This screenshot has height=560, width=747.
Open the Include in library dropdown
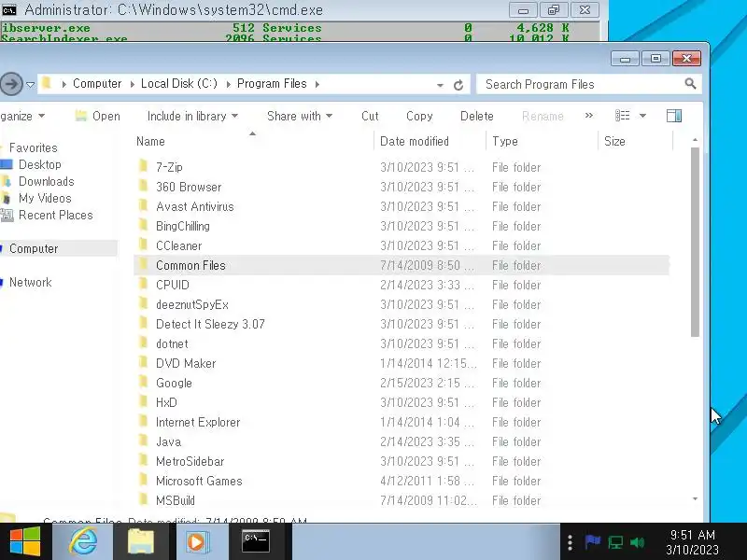click(x=192, y=116)
